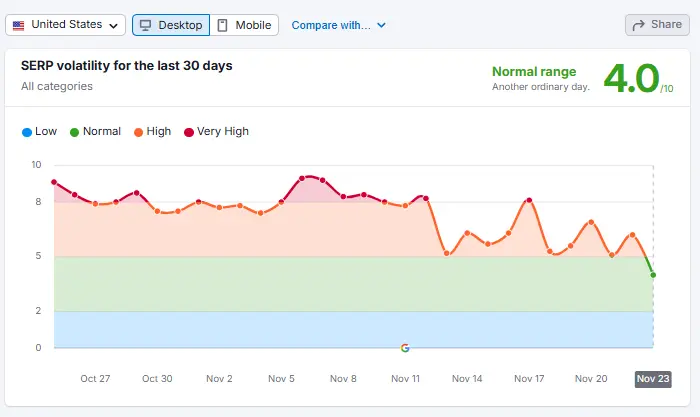Click the first data point on chart
700x417 pixels.
(x=54, y=182)
